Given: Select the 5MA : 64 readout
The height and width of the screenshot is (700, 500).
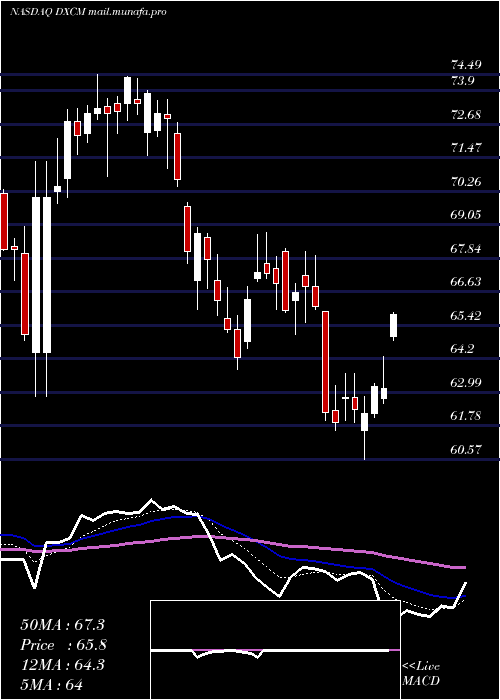Looking at the screenshot, I should (52, 685).
